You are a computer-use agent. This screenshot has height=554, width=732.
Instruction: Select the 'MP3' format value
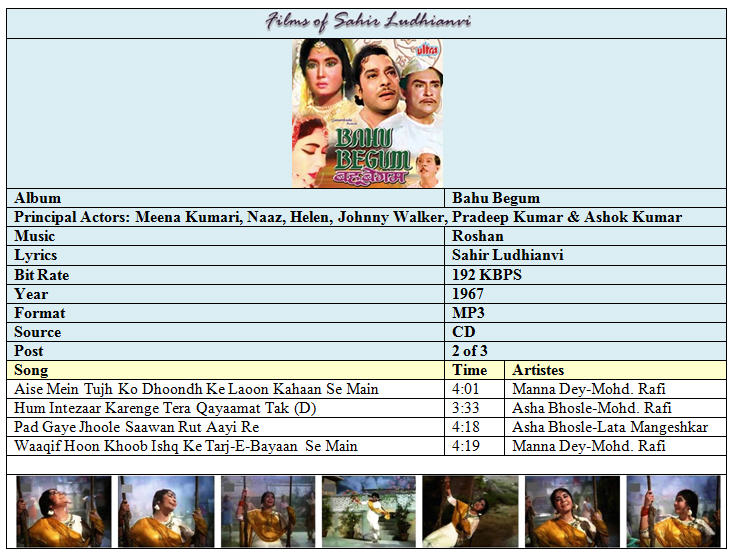click(x=468, y=313)
